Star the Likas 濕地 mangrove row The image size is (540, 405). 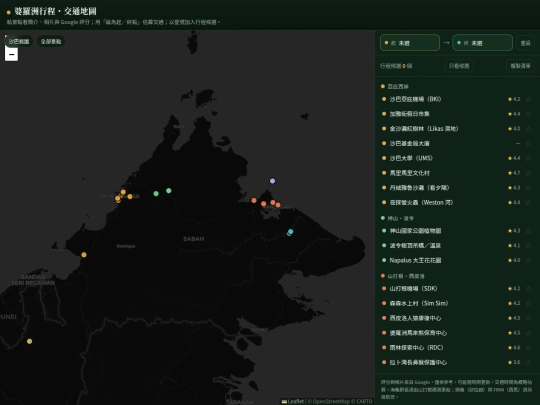[x=528, y=129]
